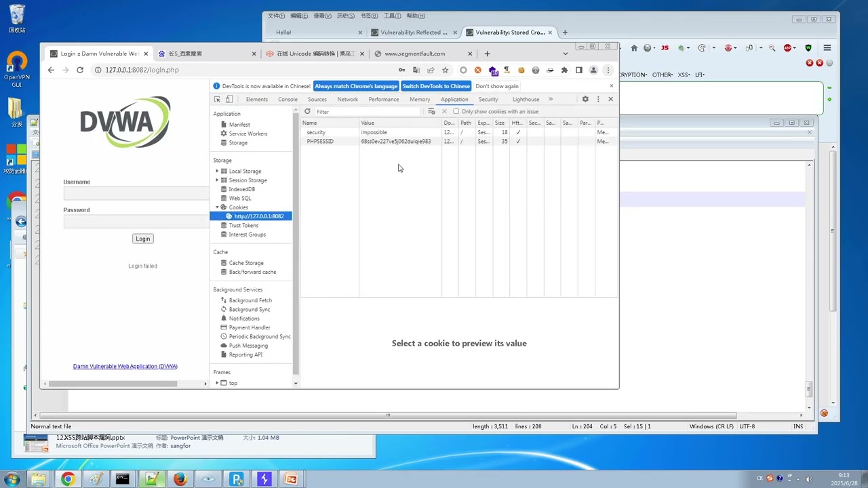This screenshot has height=488, width=868.
Task: Expand the Local Storage tree node
Action: 217,171
